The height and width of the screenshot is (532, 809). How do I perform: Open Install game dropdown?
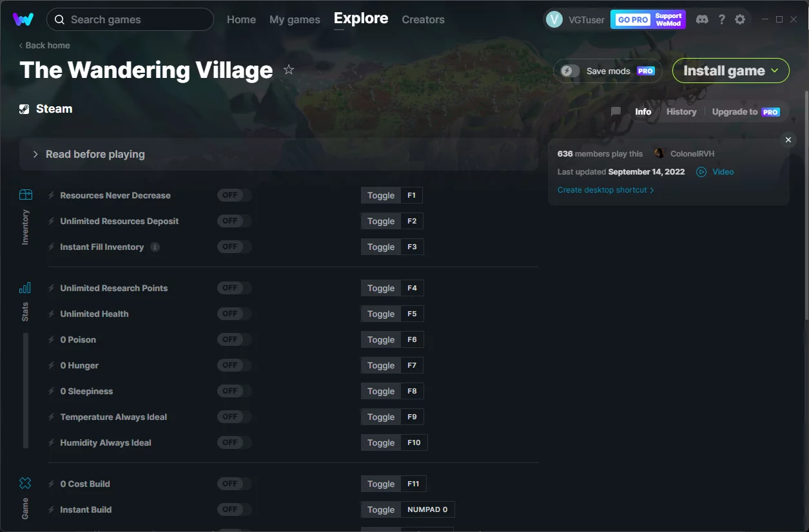[731, 71]
